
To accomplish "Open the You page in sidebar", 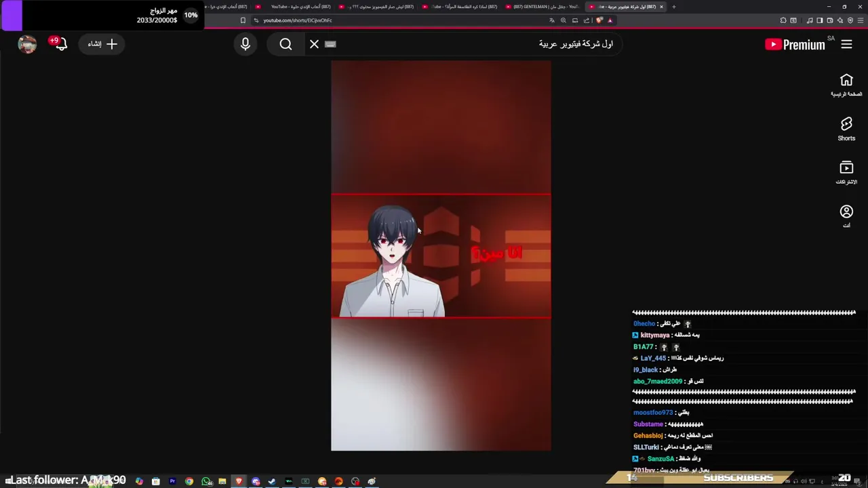I will click(846, 216).
